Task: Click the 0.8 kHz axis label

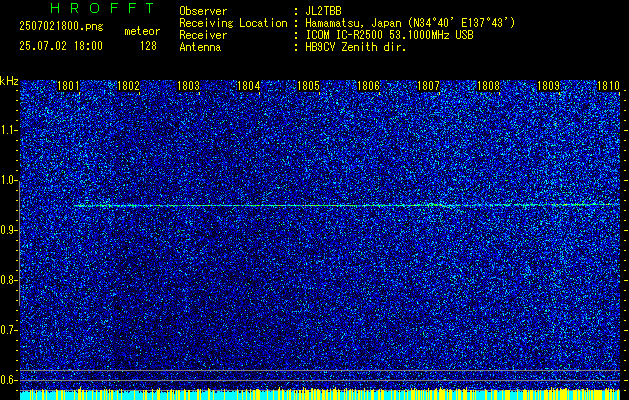Action: [9, 280]
